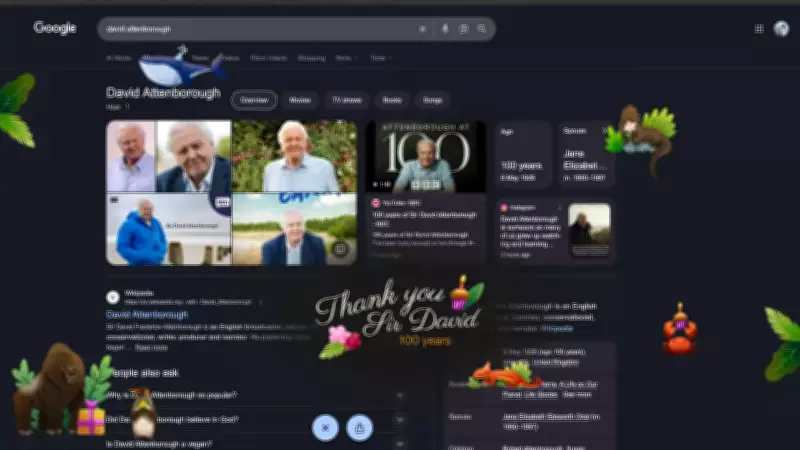Open the Spouse Jane Elizabeth card
The width and height of the screenshot is (800, 450).
point(585,155)
